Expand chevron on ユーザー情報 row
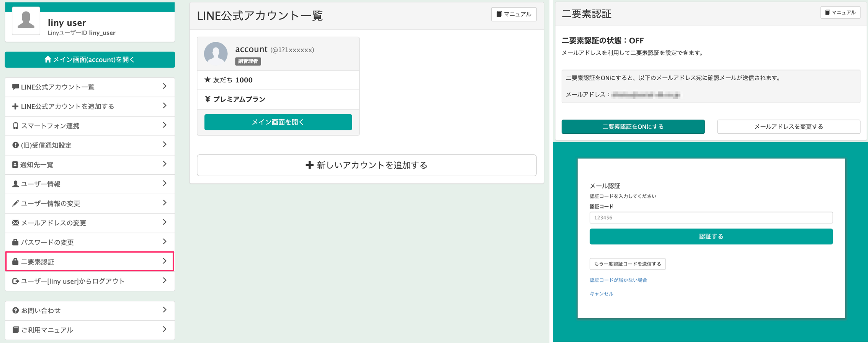The image size is (868, 343). 165,183
